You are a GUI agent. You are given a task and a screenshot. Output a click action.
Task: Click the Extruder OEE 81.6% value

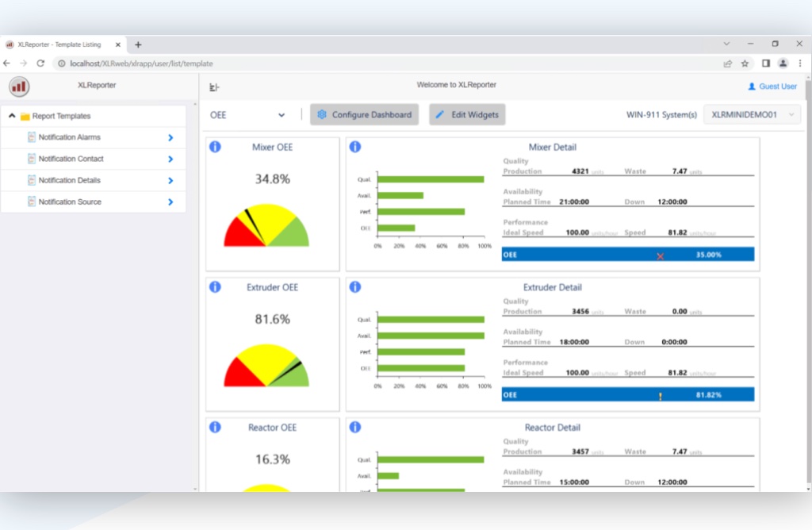click(273, 319)
